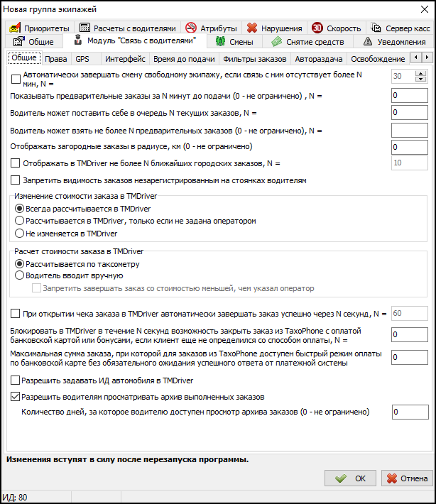This screenshot has height=504, width=436.
Task: Open the Приоритеты tab icon
Action: pos(15,28)
